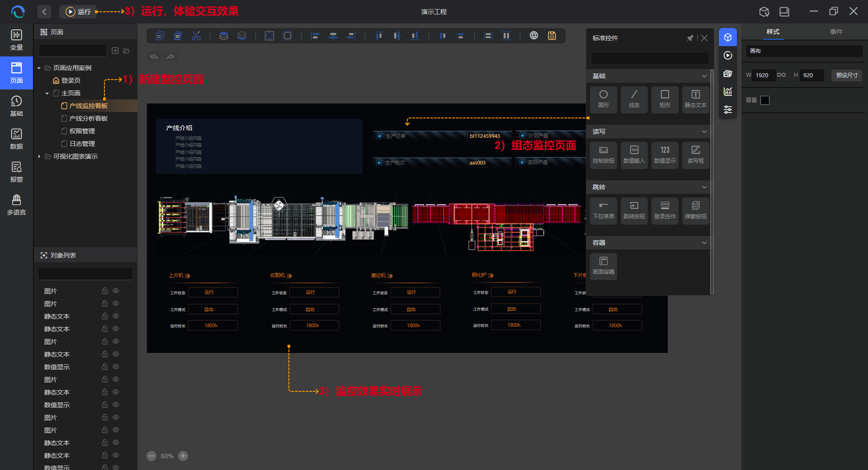Click the paste icon in the top toolbar
The height and width of the screenshot is (470, 868).
coord(178,36)
